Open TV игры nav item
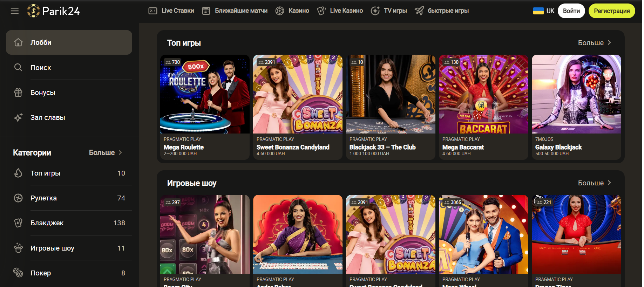644x287 pixels. (389, 11)
